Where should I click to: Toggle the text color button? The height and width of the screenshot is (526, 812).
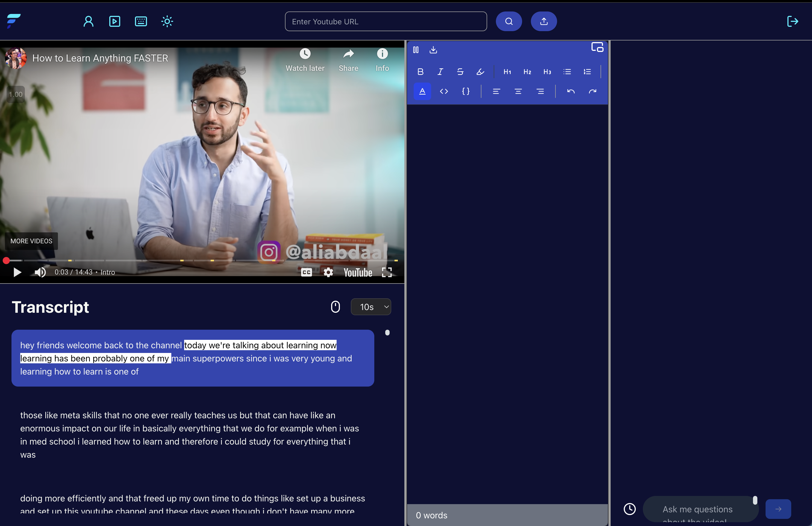tap(422, 91)
